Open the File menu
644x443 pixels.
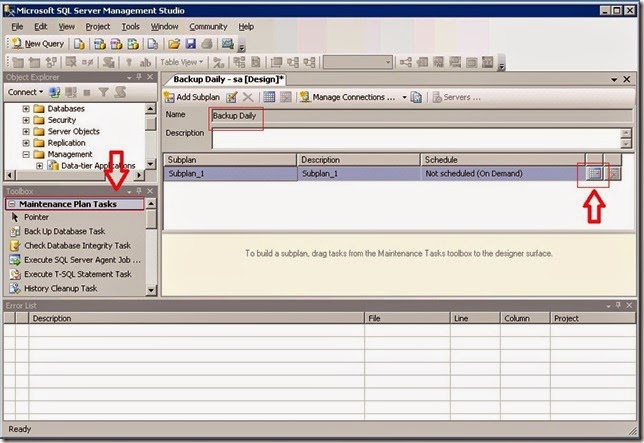pos(17,27)
